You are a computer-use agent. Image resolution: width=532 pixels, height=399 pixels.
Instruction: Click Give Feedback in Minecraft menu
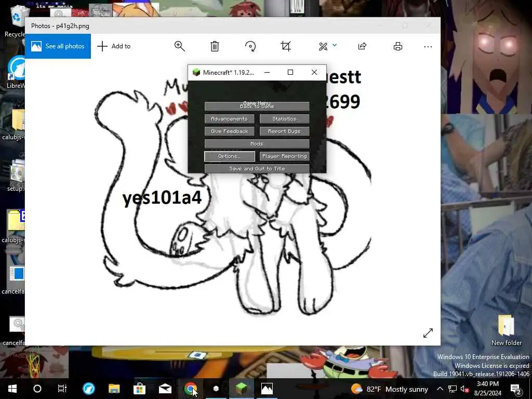(x=229, y=131)
